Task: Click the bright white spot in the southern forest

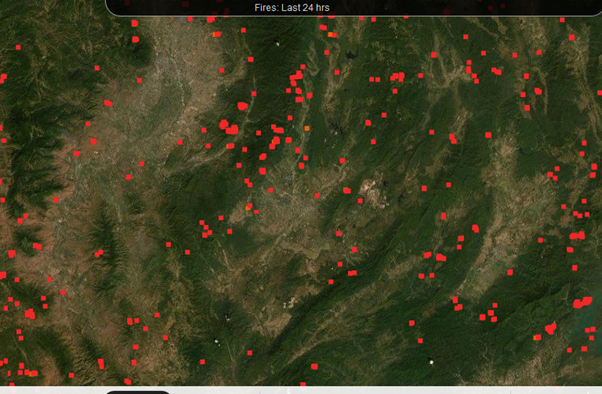Action: tap(432, 362)
